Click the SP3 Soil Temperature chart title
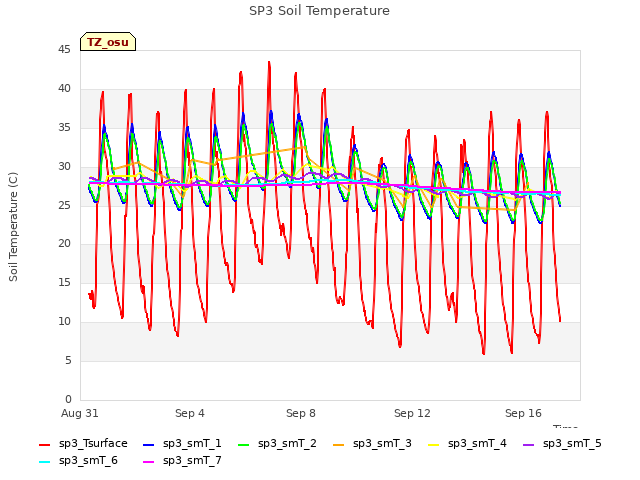 (x=319, y=11)
